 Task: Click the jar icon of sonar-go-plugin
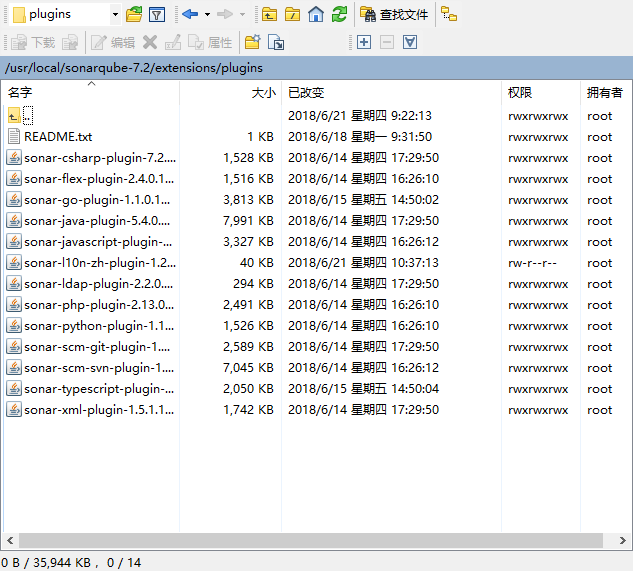[x=14, y=199]
